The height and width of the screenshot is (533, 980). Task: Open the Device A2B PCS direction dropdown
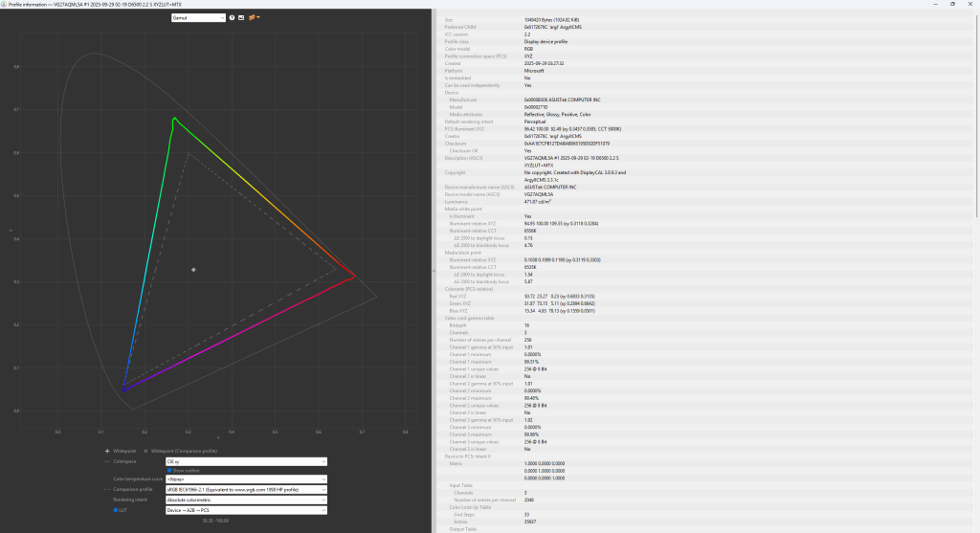coord(247,510)
